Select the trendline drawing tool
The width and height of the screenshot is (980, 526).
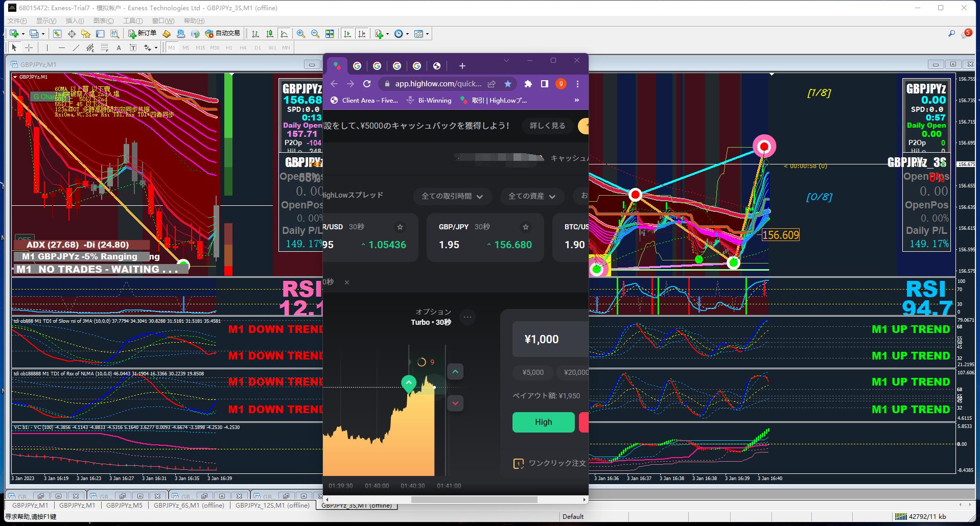[76, 47]
